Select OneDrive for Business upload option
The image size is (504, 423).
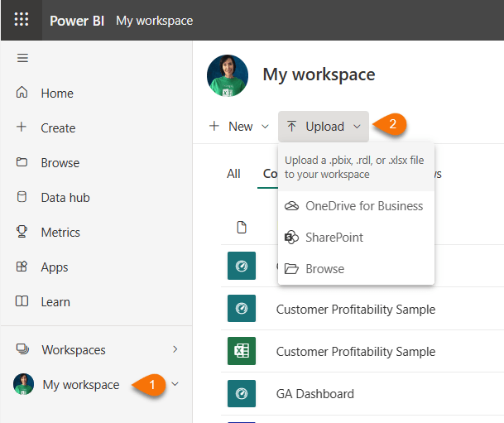(356, 206)
